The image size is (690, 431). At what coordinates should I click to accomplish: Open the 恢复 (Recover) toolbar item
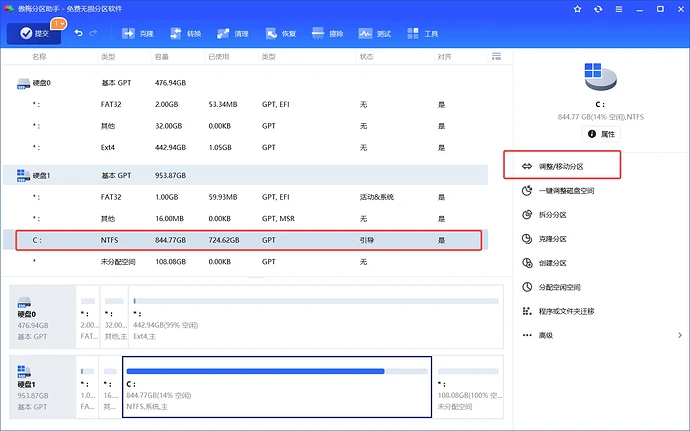(281, 34)
